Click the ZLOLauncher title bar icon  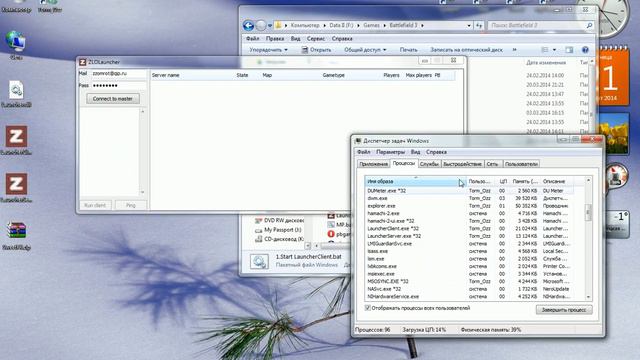pos(82,62)
